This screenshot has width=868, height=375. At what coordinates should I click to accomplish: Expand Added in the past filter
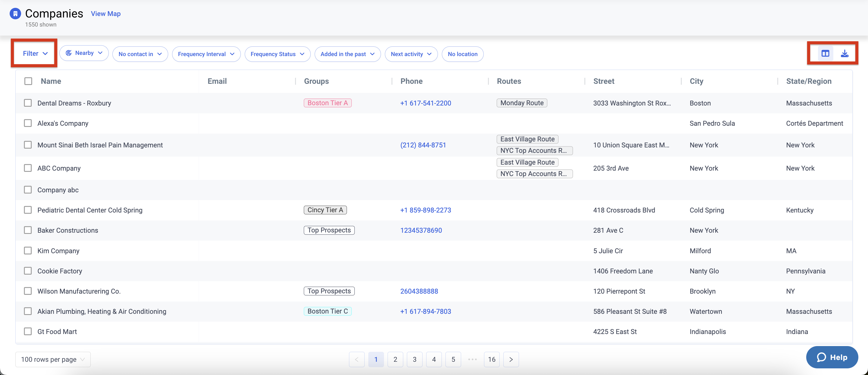(348, 54)
